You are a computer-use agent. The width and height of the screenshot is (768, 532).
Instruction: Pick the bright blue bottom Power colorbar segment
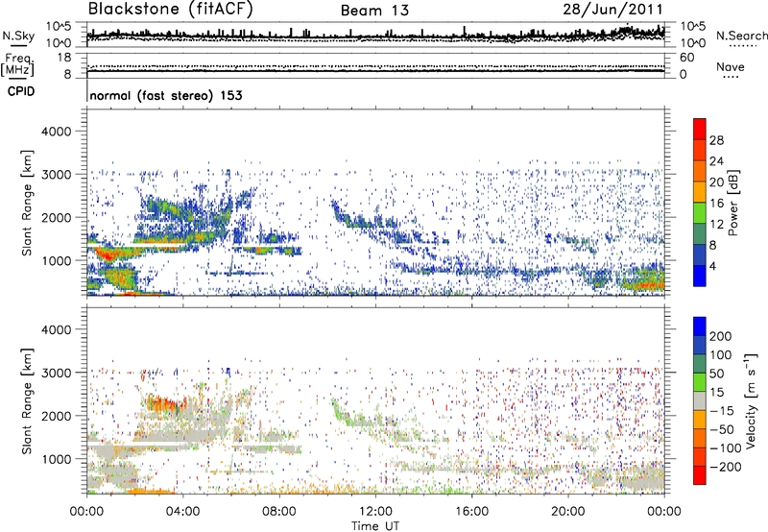click(700, 276)
